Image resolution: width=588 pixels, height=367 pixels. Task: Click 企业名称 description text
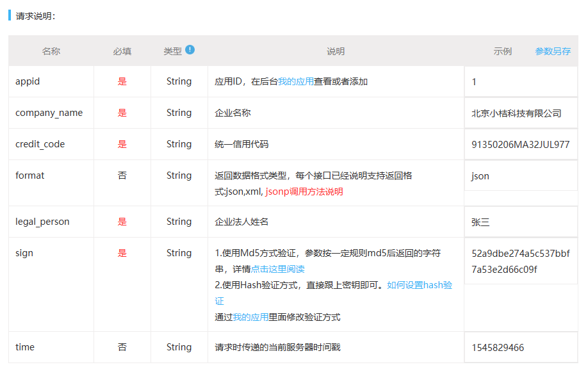point(233,113)
